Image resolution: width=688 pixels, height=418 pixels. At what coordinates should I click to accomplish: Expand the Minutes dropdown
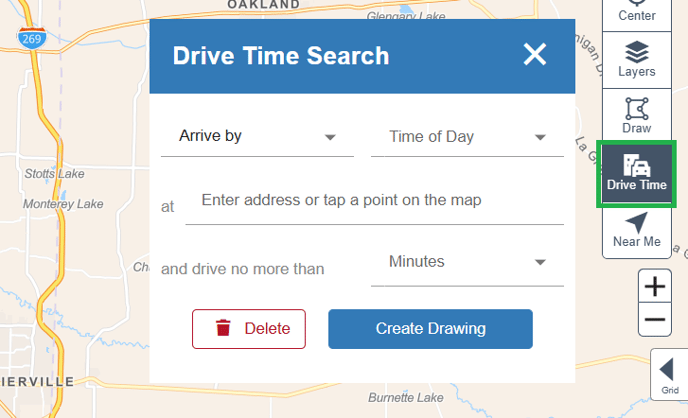(467, 262)
